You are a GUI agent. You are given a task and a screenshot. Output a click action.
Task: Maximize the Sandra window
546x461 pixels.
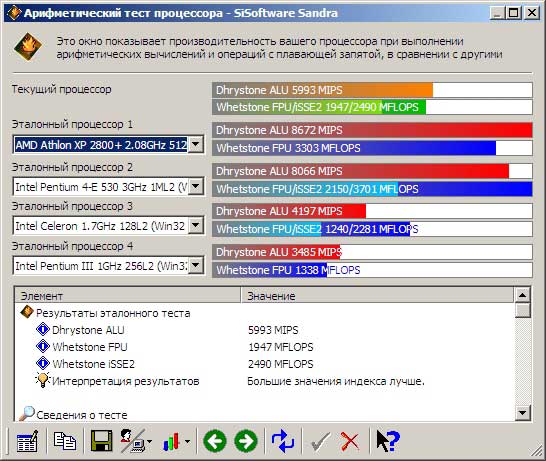[x=514, y=13]
